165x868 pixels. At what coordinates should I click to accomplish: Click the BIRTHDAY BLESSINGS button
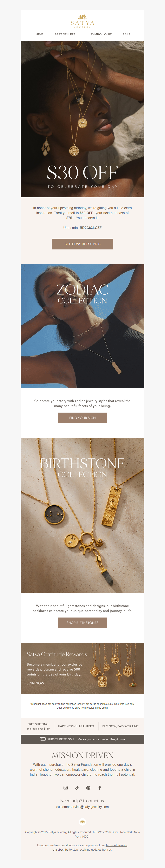pos(82,244)
